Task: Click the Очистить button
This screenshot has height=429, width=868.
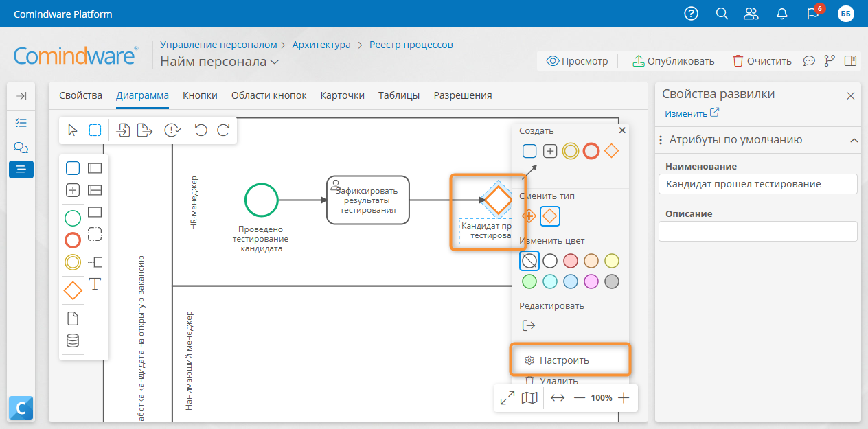Action: point(762,61)
